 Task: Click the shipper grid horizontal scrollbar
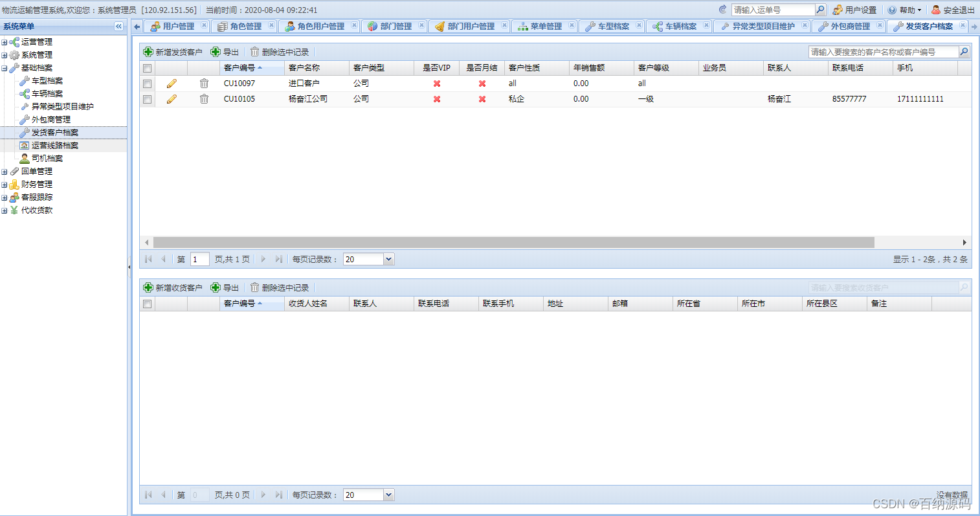(x=513, y=242)
